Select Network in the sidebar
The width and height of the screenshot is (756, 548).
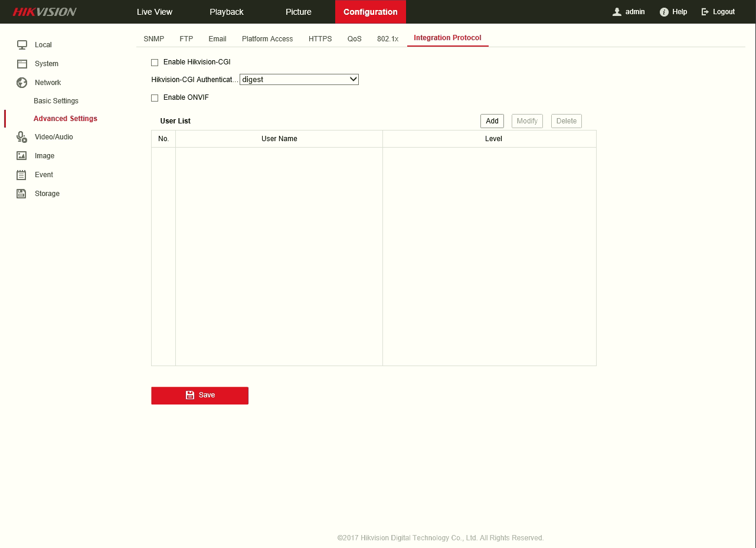pos(48,83)
